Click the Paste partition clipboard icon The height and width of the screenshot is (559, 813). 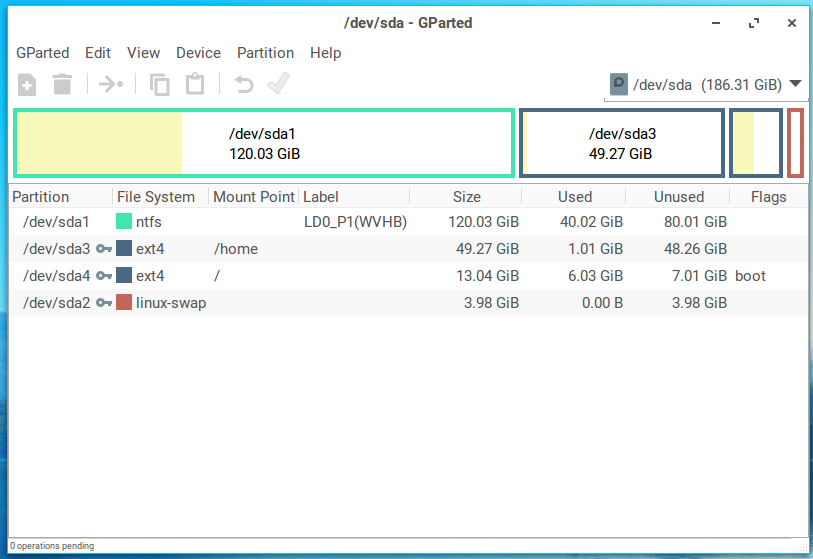(195, 85)
